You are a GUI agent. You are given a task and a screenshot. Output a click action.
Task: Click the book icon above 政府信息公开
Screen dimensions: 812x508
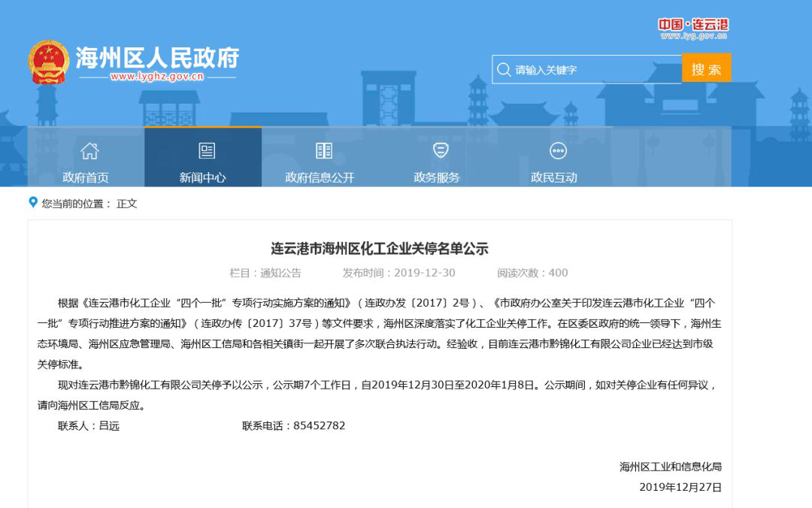pos(324,151)
